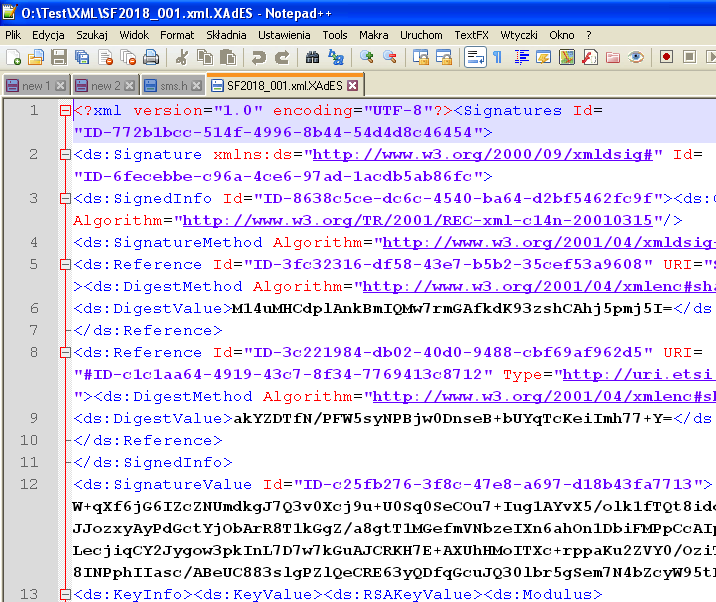Click the REC-xml-c14n-20010315 link
This screenshot has height=602, width=716.
tap(417, 221)
